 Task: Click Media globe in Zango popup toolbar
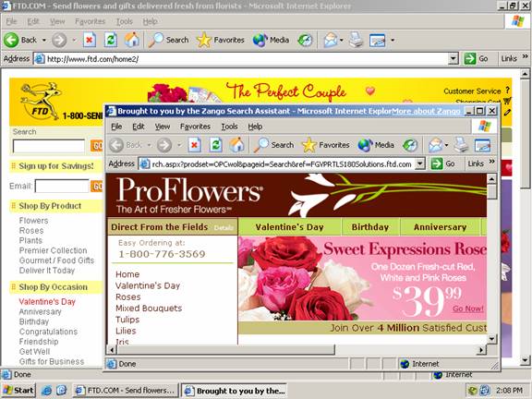click(376, 145)
